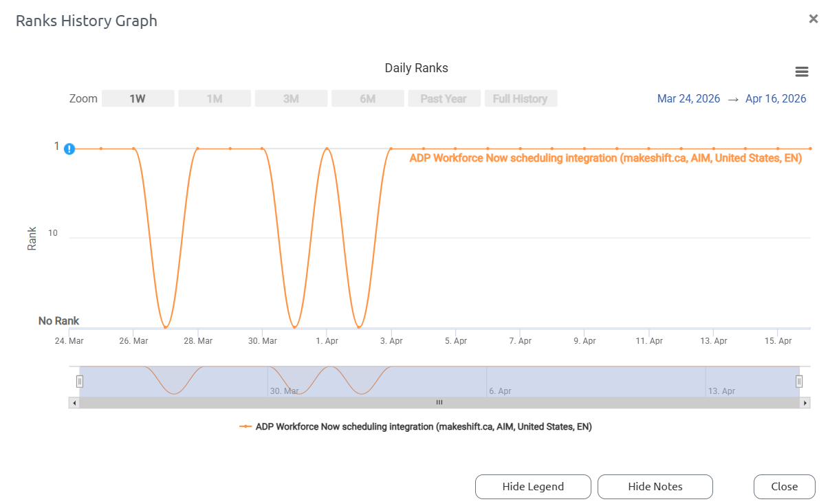Click the navigator scrollbar left arrow

pyautogui.click(x=74, y=403)
